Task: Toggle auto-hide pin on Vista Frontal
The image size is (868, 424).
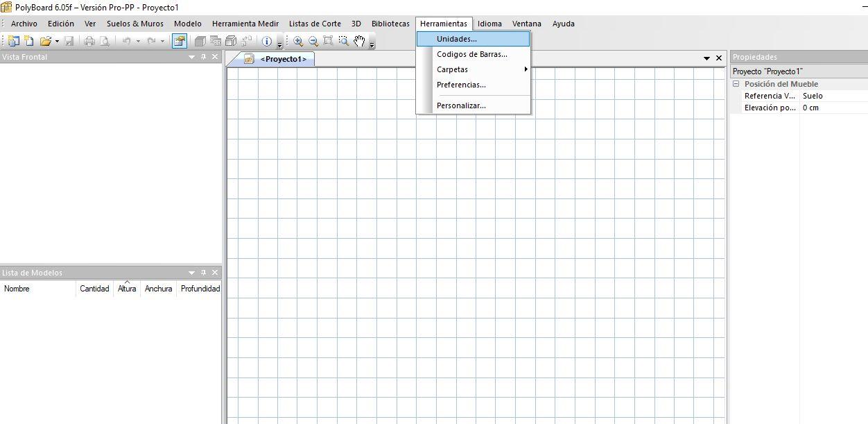Action: pyautogui.click(x=203, y=57)
